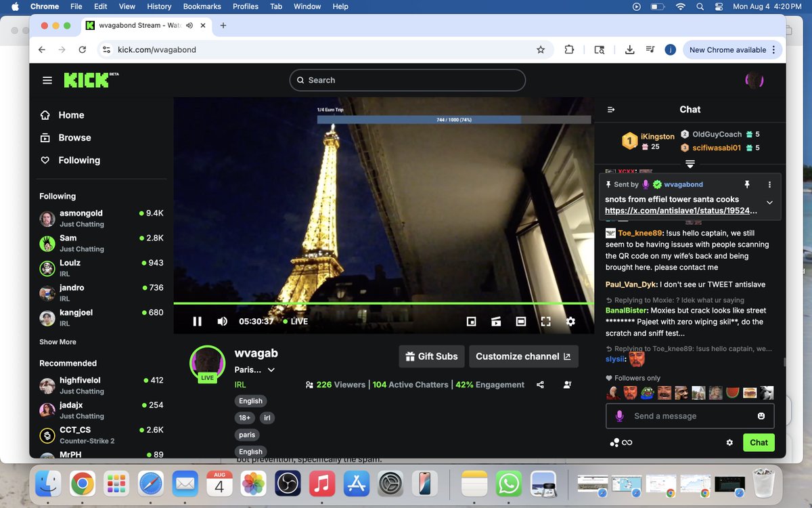812x508 pixels.
Task: Open chat settings via the gear below chat
Action: (729, 442)
